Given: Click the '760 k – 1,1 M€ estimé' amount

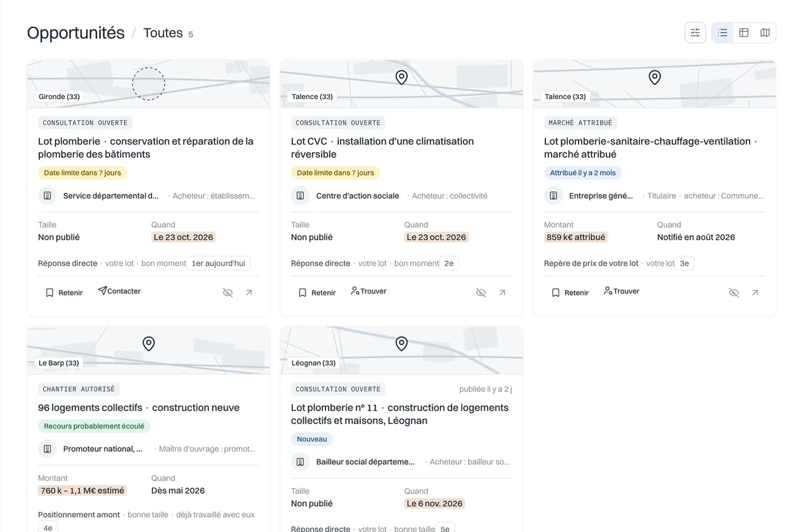Looking at the screenshot, I should [x=83, y=491].
